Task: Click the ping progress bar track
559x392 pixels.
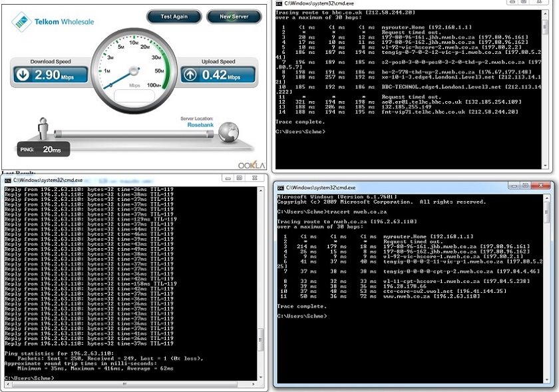Action: (133, 134)
